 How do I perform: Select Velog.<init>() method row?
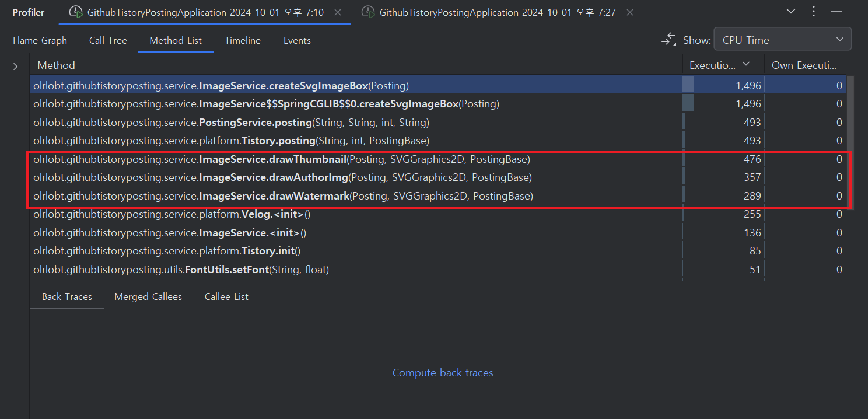tap(438, 214)
